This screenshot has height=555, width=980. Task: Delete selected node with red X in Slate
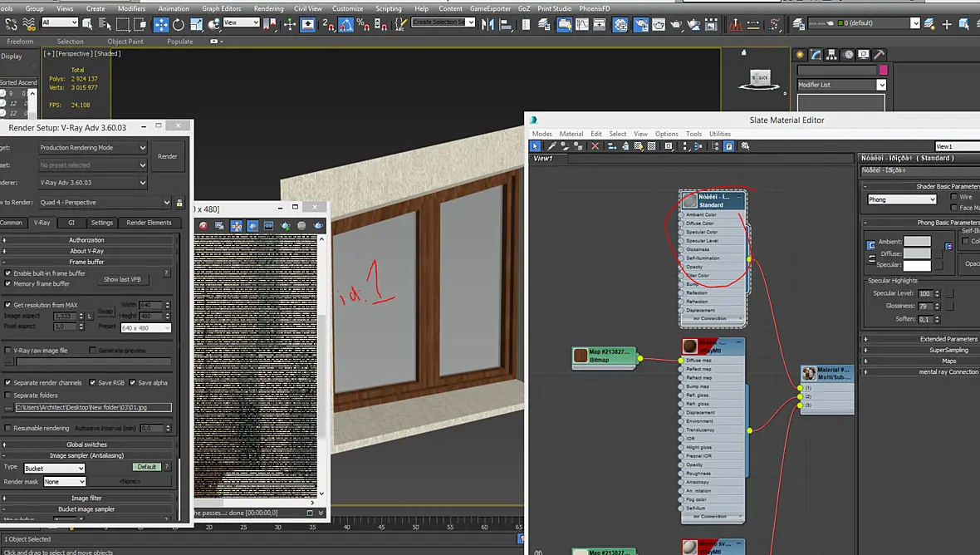click(x=595, y=145)
